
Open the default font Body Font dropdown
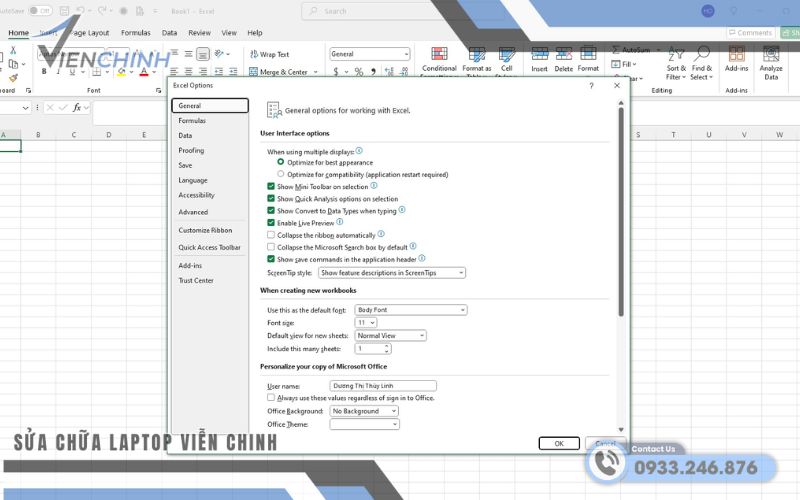(x=411, y=310)
